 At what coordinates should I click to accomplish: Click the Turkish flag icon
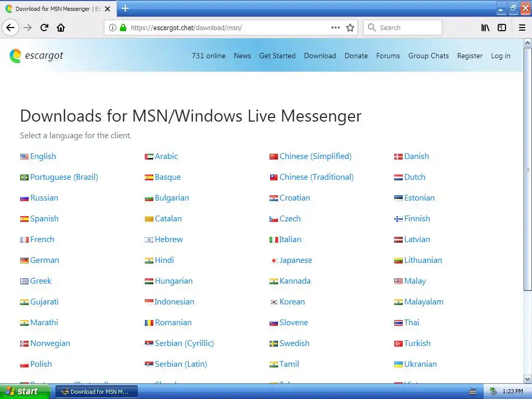(x=398, y=343)
